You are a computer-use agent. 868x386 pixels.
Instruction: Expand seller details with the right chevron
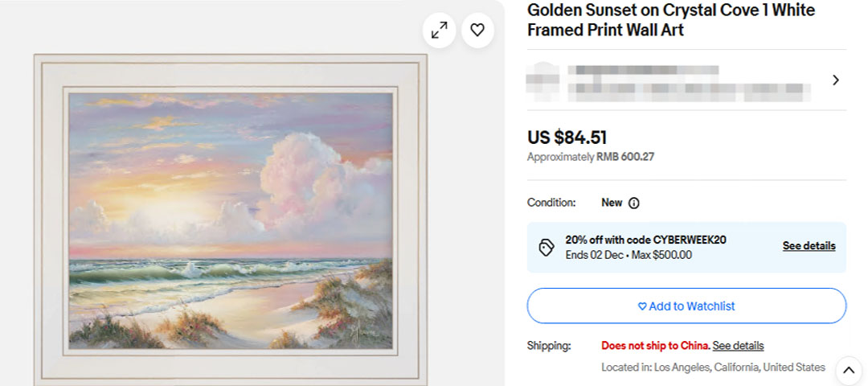click(836, 80)
